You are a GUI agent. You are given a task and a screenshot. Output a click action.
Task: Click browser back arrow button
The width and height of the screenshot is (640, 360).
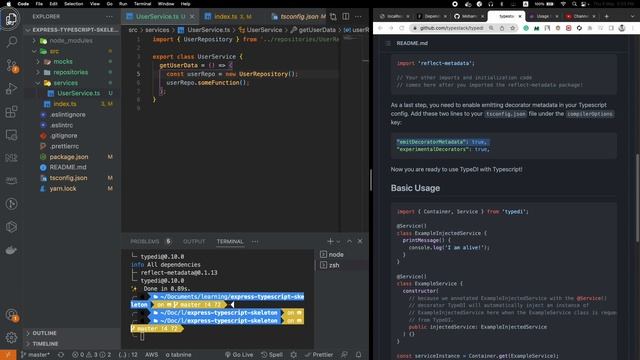[380, 28]
